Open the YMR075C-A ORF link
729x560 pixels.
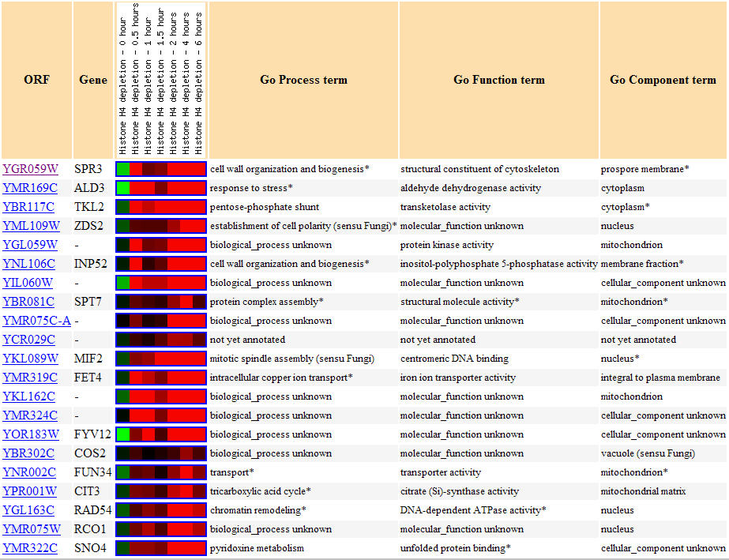tap(36, 321)
